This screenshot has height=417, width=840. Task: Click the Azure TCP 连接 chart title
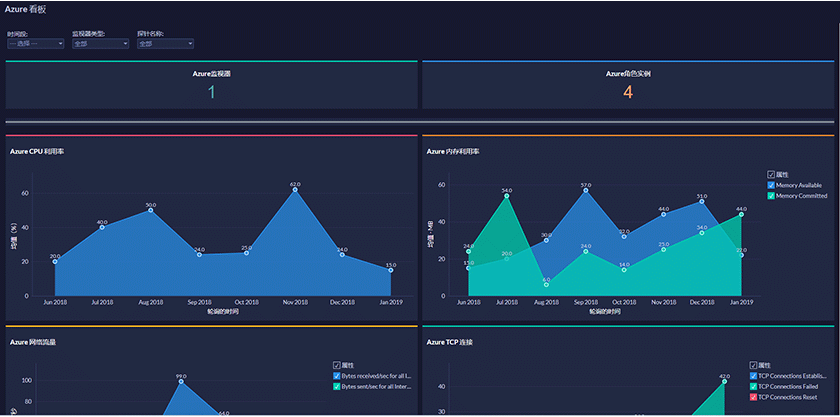[x=449, y=342]
